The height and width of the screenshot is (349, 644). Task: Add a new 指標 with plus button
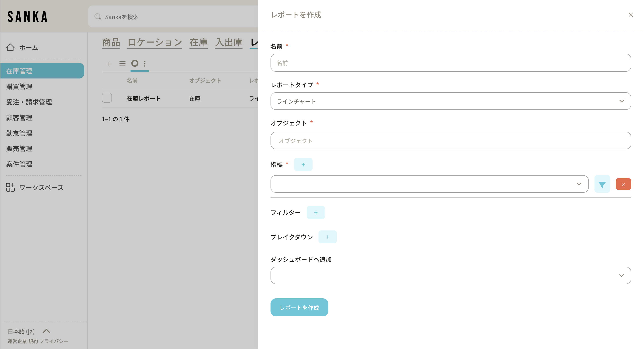pos(303,164)
